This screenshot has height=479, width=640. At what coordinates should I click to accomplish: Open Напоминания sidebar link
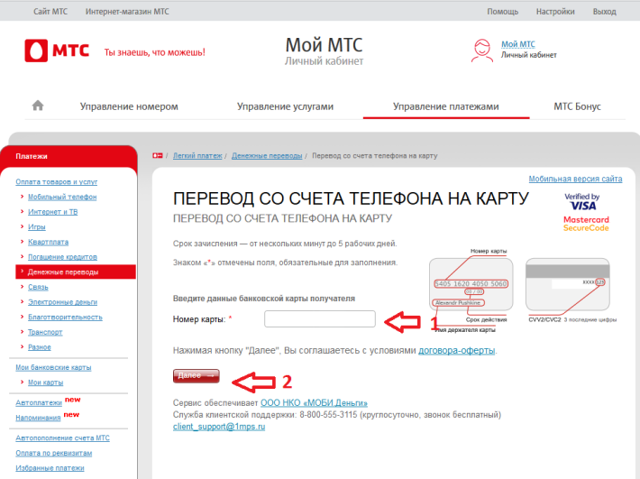(x=38, y=418)
